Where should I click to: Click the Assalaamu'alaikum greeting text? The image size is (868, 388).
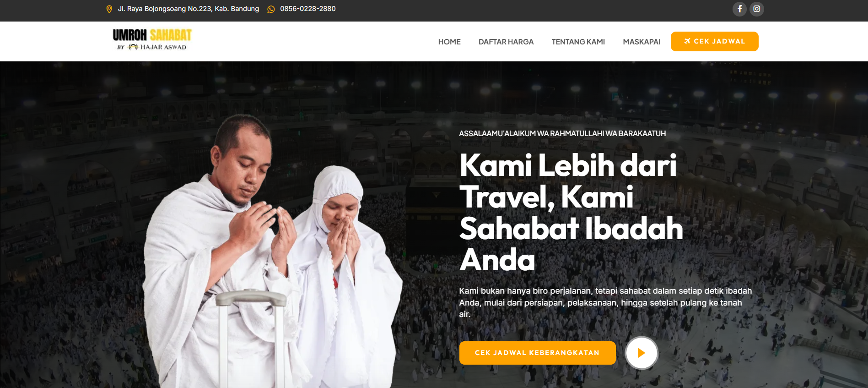click(x=562, y=133)
